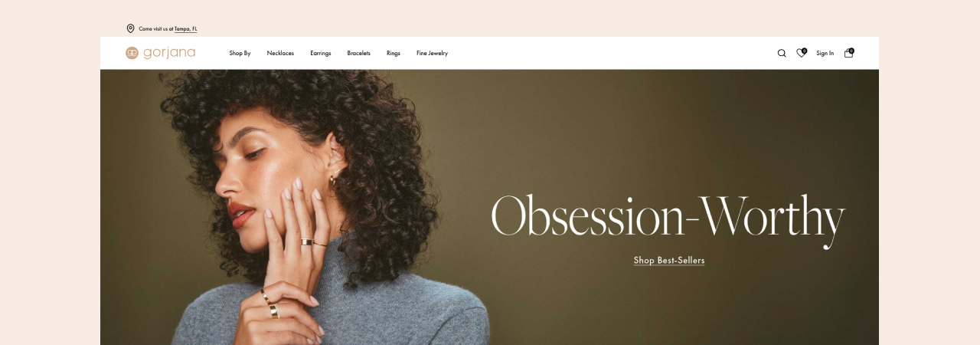The image size is (980, 345).
Task: Click the gold hoop earring on model
Action: point(335,181)
